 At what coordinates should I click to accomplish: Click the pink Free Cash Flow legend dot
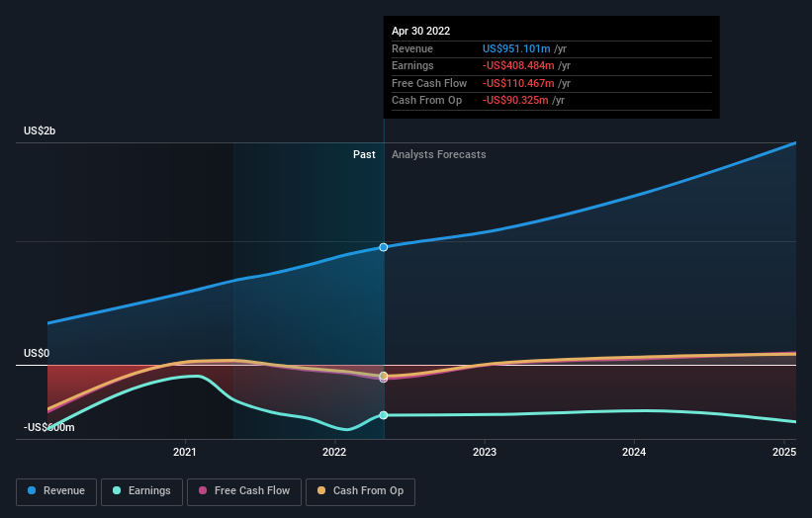tap(203, 490)
